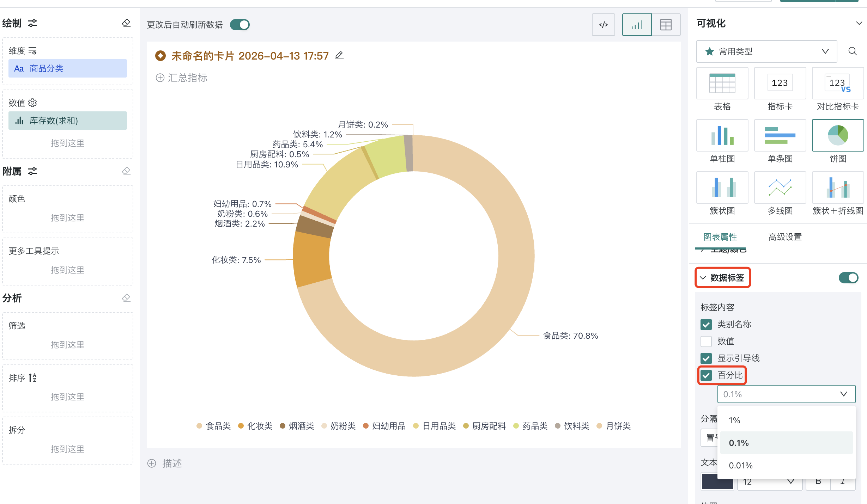
Task: Switch to table view icon
Action: (x=666, y=25)
